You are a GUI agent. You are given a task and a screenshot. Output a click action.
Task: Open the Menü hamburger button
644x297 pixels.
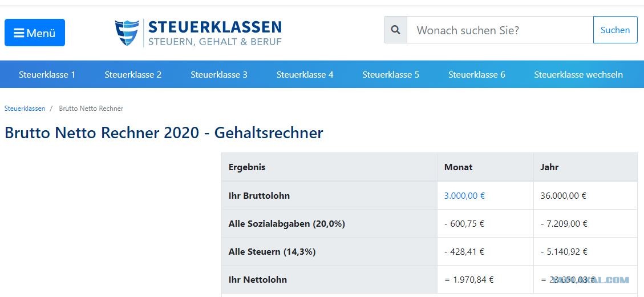coord(34,33)
